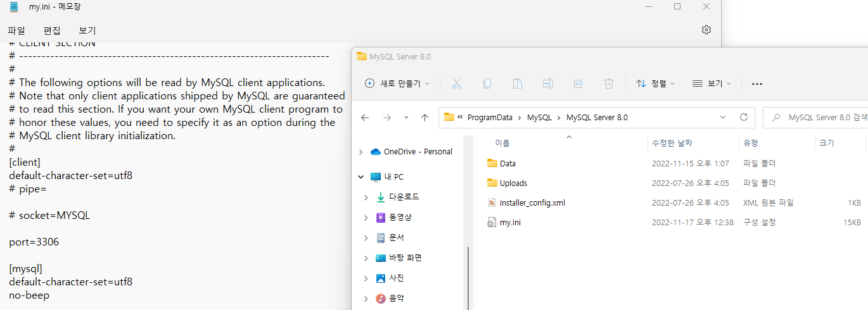This screenshot has height=310, width=868.
Task: Expand OneDrive - Personal tree node
Action: 361,152
